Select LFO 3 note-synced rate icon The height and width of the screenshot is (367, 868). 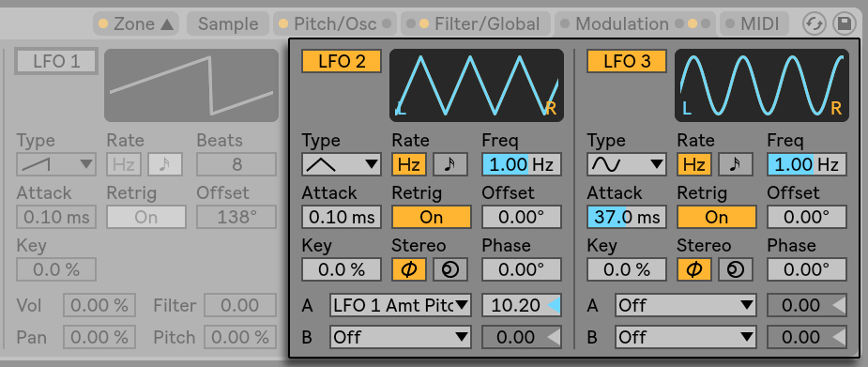(x=735, y=164)
